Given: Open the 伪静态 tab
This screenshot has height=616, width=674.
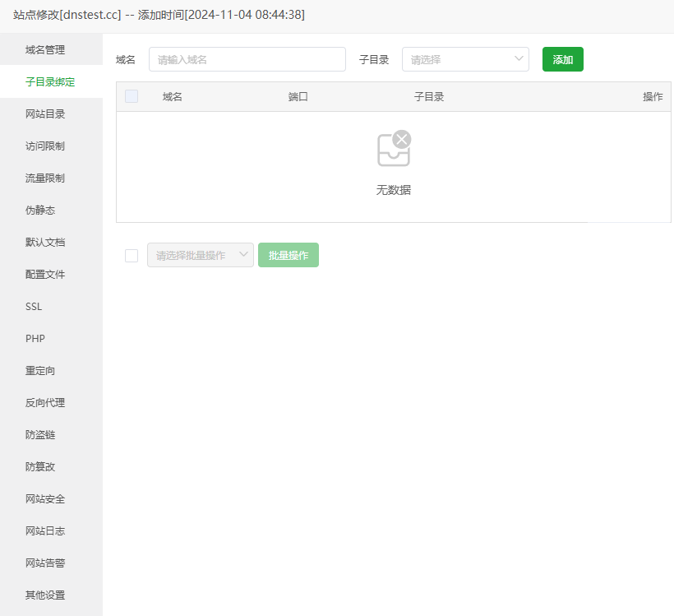Looking at the screenshot, I should pos(40,211).
